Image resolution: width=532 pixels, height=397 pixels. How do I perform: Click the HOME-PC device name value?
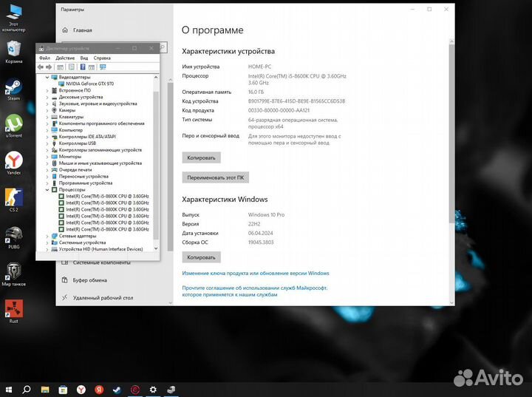(259, 67)
